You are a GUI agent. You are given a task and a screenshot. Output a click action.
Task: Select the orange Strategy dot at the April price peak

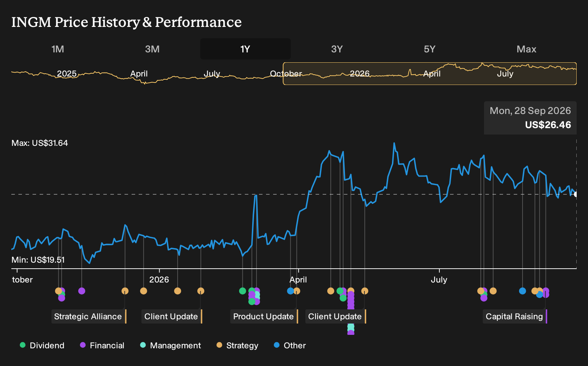[x=331, y=291]
